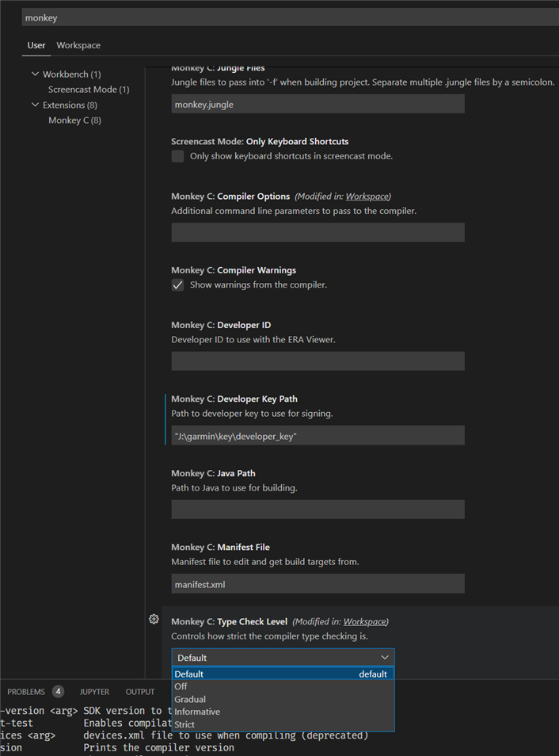Select Default option in type check list
Image resolution: width=559 pixels, height=756 pixels.
pos(283,674)
